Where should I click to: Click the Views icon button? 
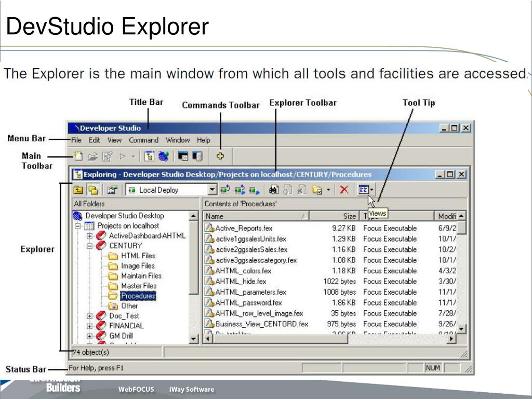click(x=363, y=189)
